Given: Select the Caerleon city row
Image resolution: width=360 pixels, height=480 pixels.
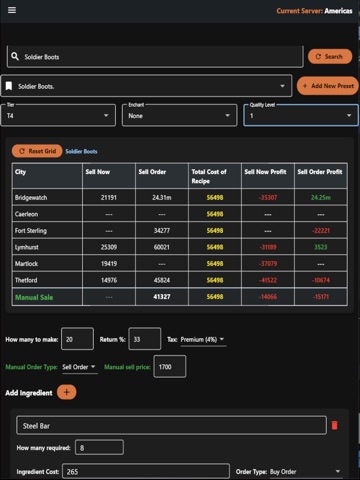Looking at the screenshot, I should (180, 214).
